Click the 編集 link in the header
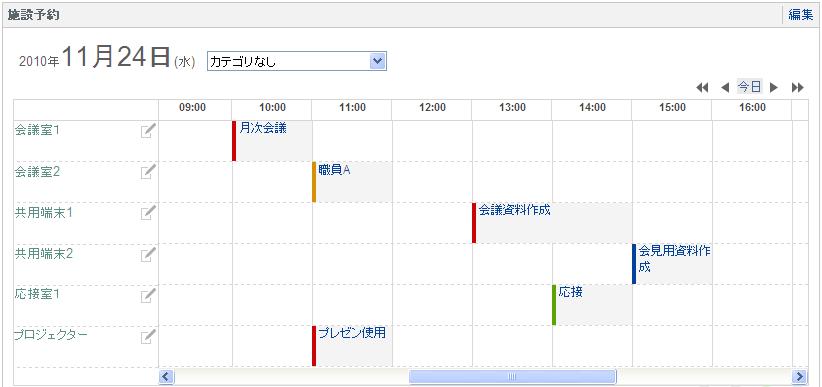Viewport: 822px width, 387px height. click(x=801, y=15)
